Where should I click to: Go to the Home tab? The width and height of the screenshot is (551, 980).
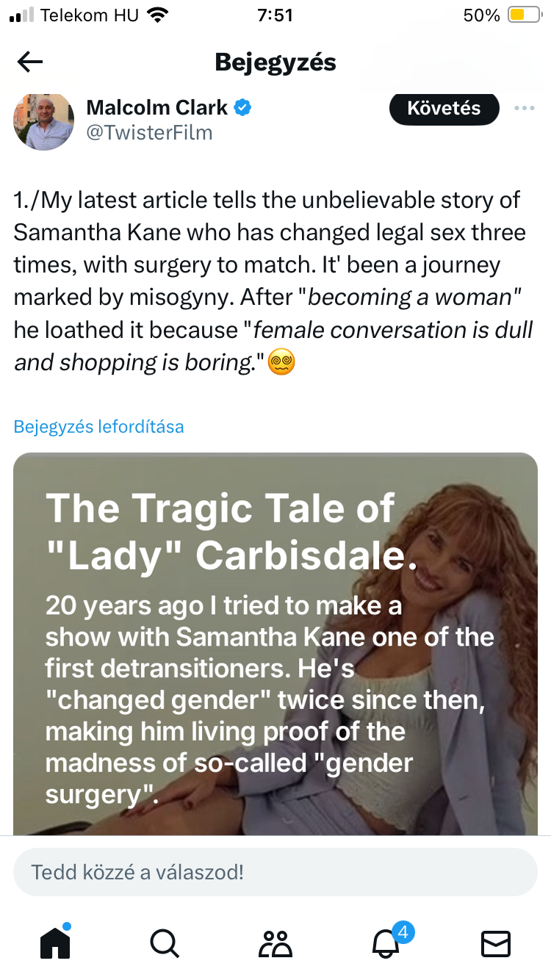[55, 943]
